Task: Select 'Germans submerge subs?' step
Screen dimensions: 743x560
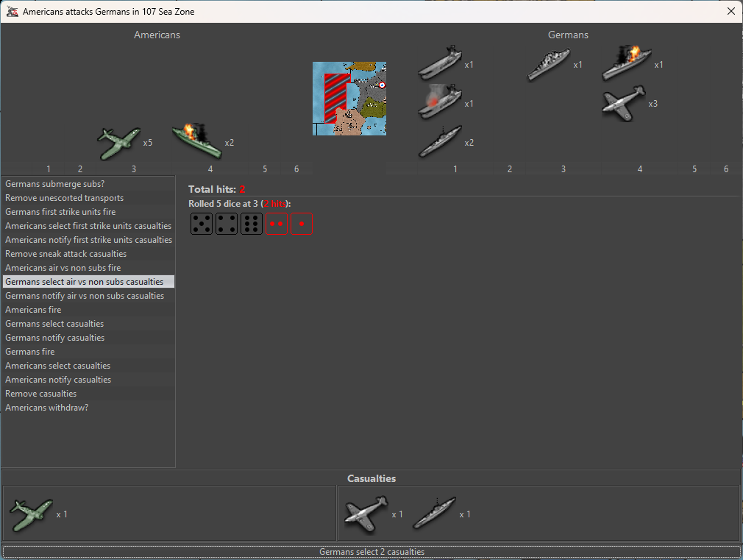Action: pos(55,184)
